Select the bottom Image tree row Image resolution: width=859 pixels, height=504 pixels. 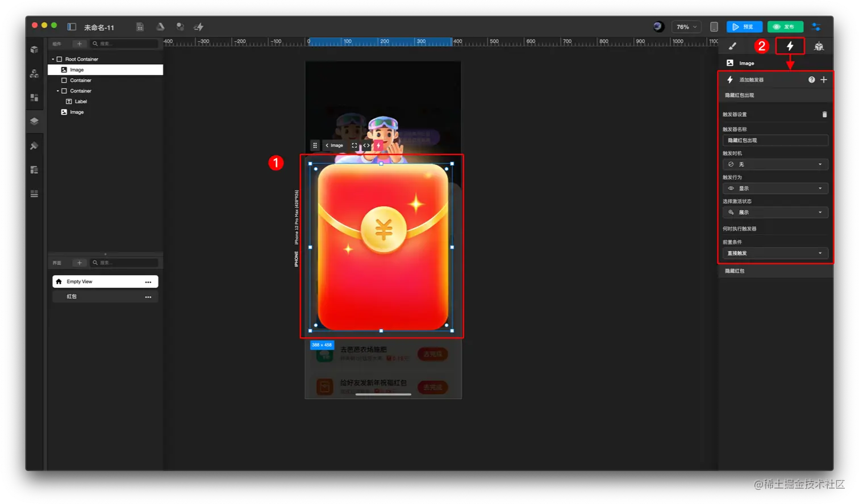pos(106,112)
